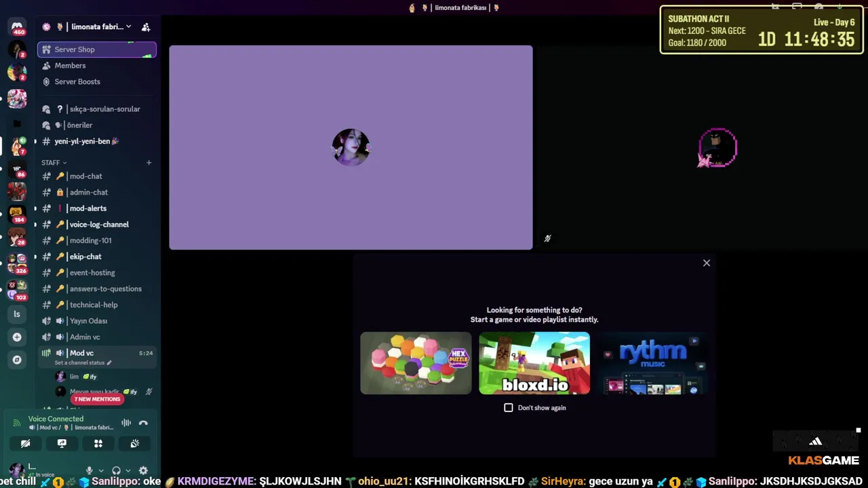The width and height of the screenshot is (868, 488).
Task: Open the Server Shop button
Action: pos(97,49)
